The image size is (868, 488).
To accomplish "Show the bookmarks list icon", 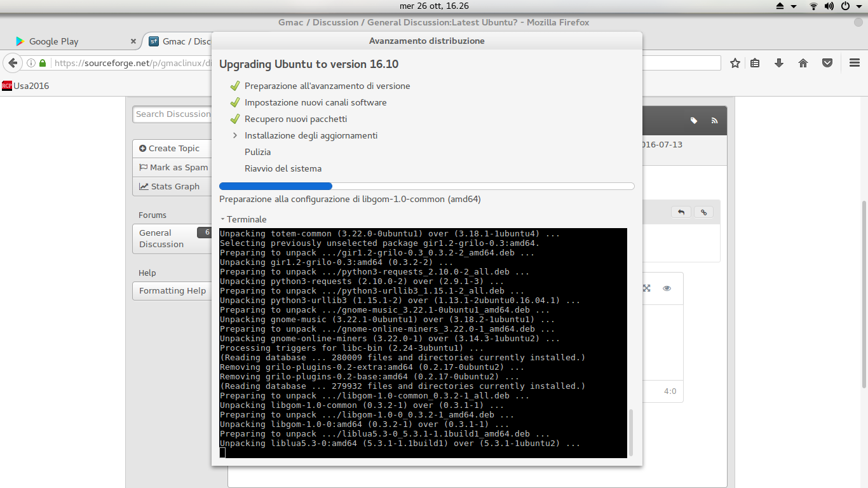I will (755, 63).
